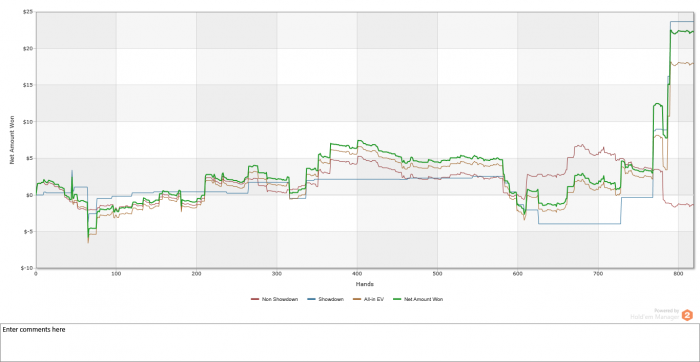This screenshot has height=362, width=700.
Task: Click the Hold'em Manager 2 logo icon
Action: (x=687, y=315)
